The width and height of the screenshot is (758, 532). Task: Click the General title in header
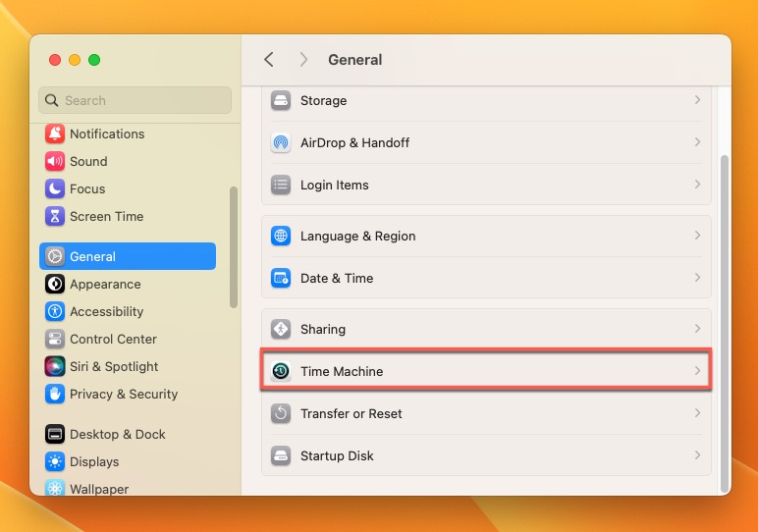click(355, 60)
